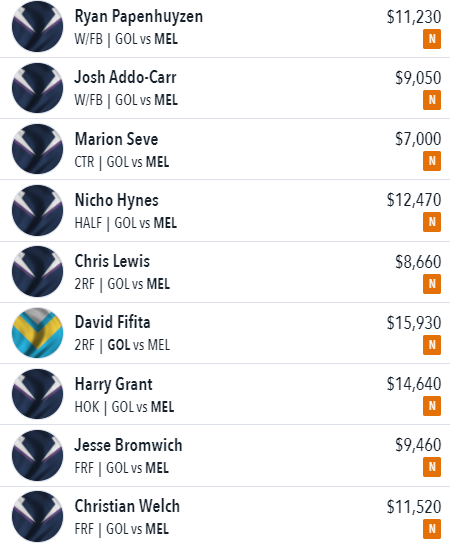Select Christian Welch player name
Image resolution: width=450 pixels, height=545 pixels.
point(127,506)
